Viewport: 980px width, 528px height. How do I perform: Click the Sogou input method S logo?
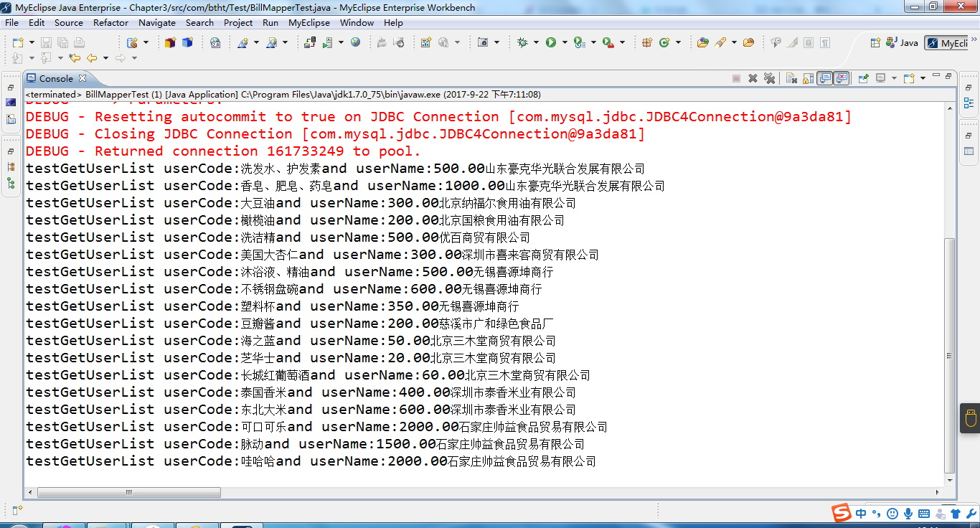tap(842, 513)
